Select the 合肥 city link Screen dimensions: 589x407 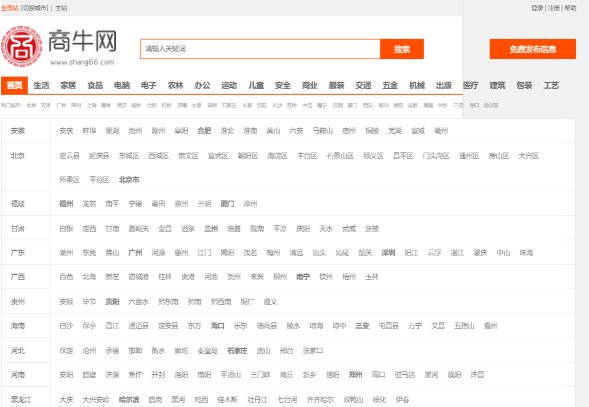tap(204, 131)
